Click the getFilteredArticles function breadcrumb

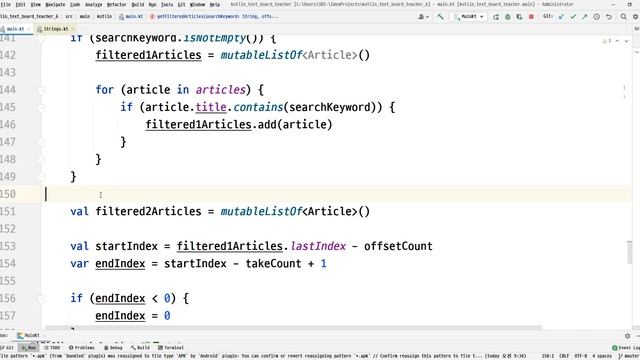click(215, 17)
